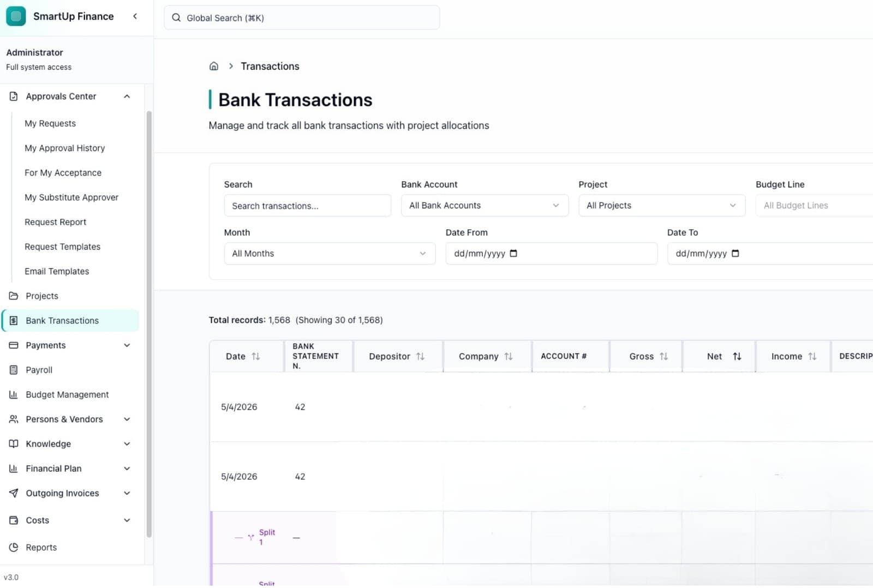873x588 pixels.
Task: Click the Projects folder icon
Action: click(14, 296)
